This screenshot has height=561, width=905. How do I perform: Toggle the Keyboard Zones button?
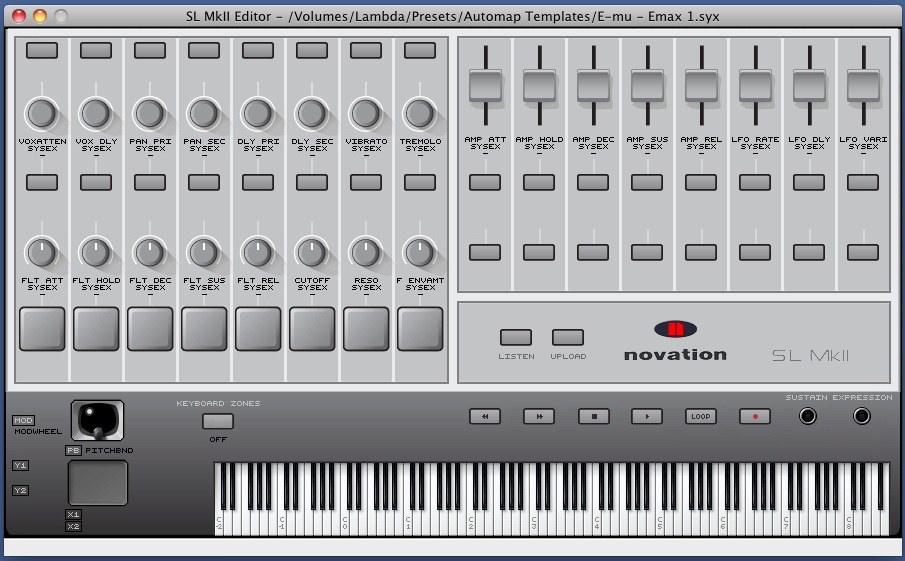tap(217, 421)
